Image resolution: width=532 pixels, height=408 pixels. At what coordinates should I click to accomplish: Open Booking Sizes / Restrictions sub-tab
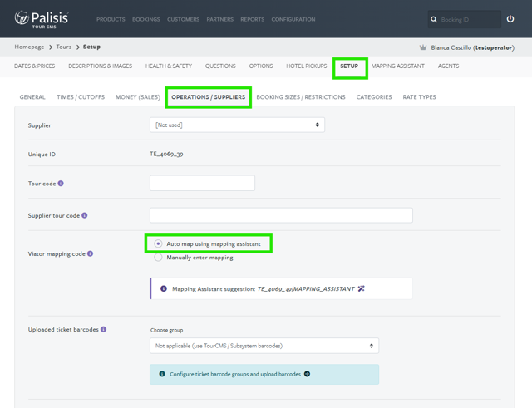pyautogui.click(x=301, y=97)
